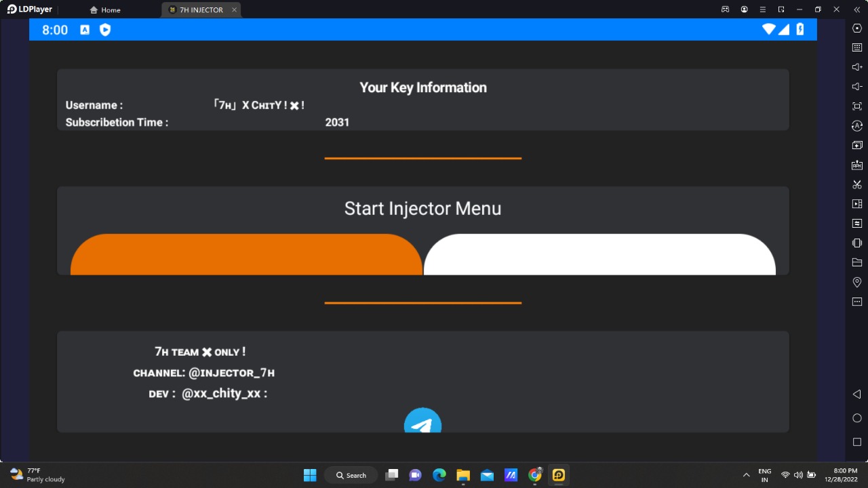Click Android battery status icon

[800, 29]
